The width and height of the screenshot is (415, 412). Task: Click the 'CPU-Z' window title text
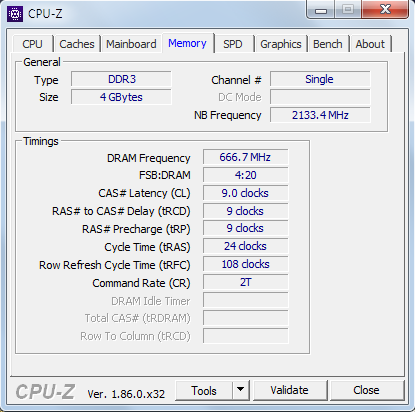tap(45, 14)
